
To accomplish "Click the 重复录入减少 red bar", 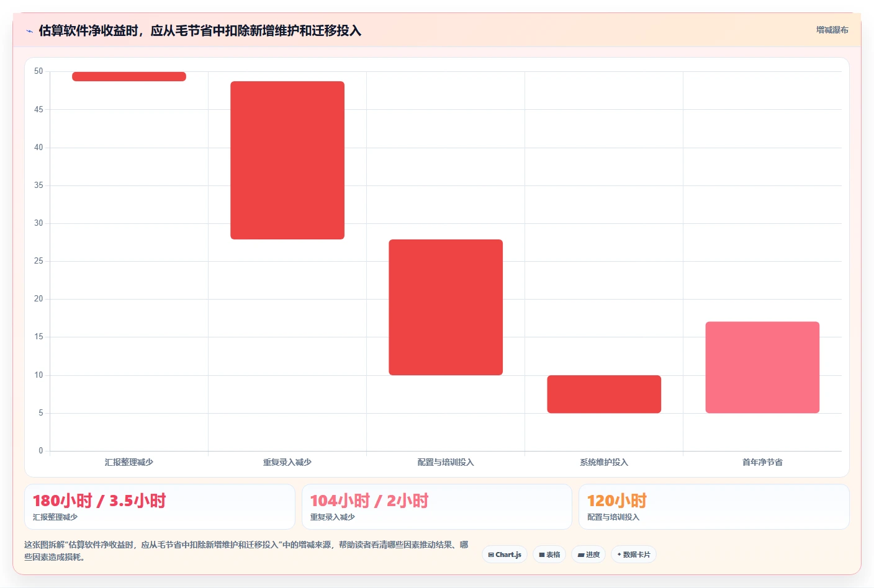I will coord(287,160).
